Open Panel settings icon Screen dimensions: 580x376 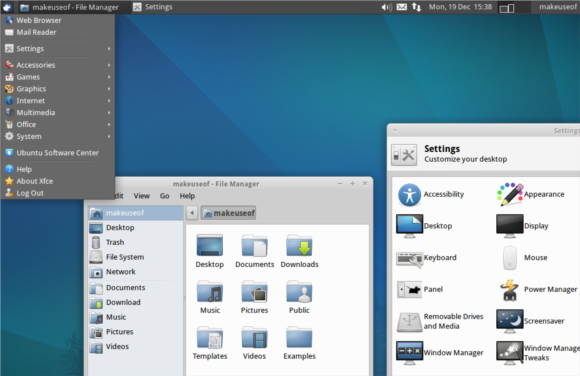coord(409,289)
